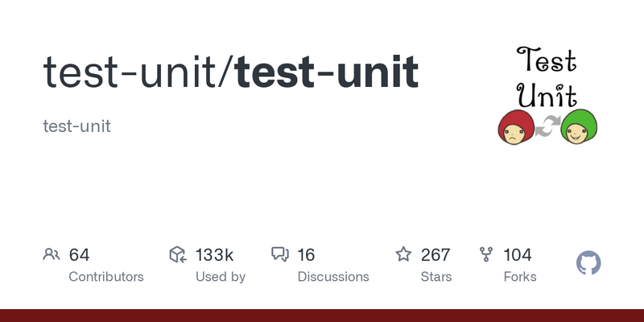
Task: Open the test-unit owner name in title
Action: tap(130, 72)
